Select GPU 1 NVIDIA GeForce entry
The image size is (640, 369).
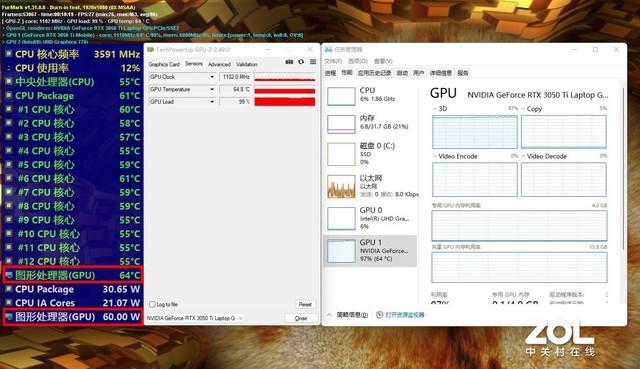(x=370, y=251)
